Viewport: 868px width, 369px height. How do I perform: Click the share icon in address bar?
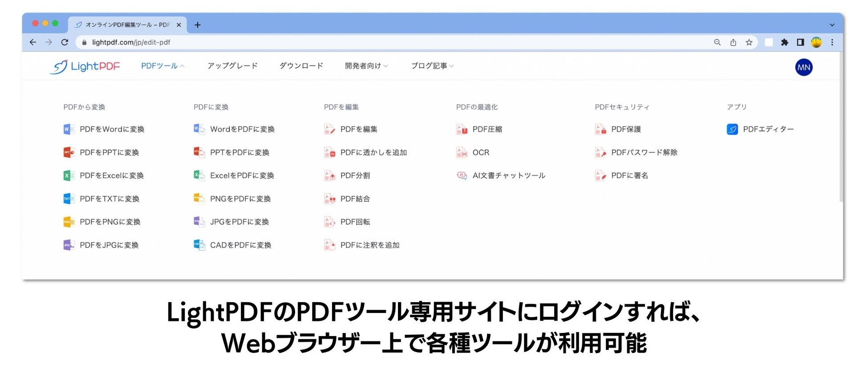[733, 42]
